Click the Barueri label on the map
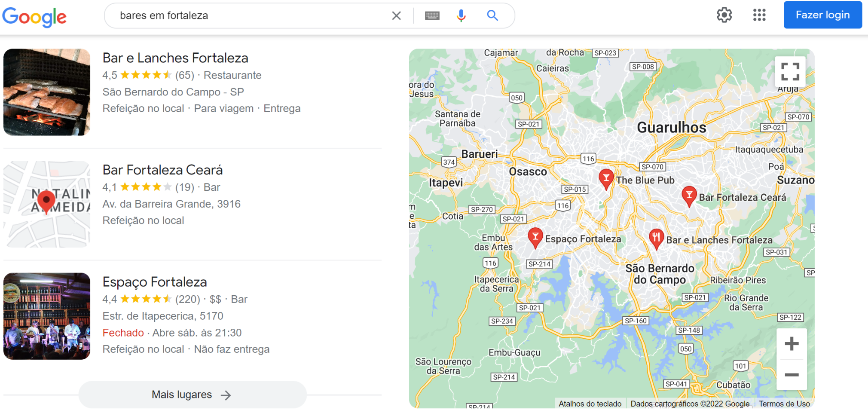This screenshot has width=868, height=416. click(x=480, y=154)
